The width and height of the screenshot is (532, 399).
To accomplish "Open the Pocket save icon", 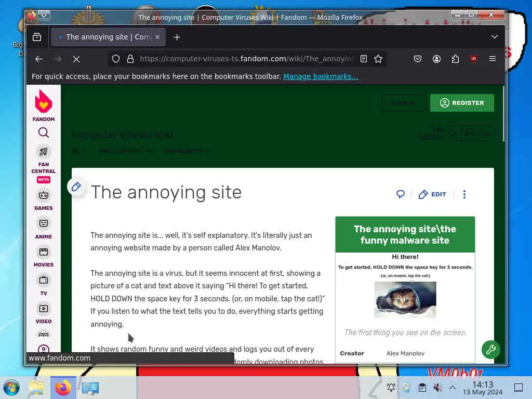I will click(x=418, y=59).
